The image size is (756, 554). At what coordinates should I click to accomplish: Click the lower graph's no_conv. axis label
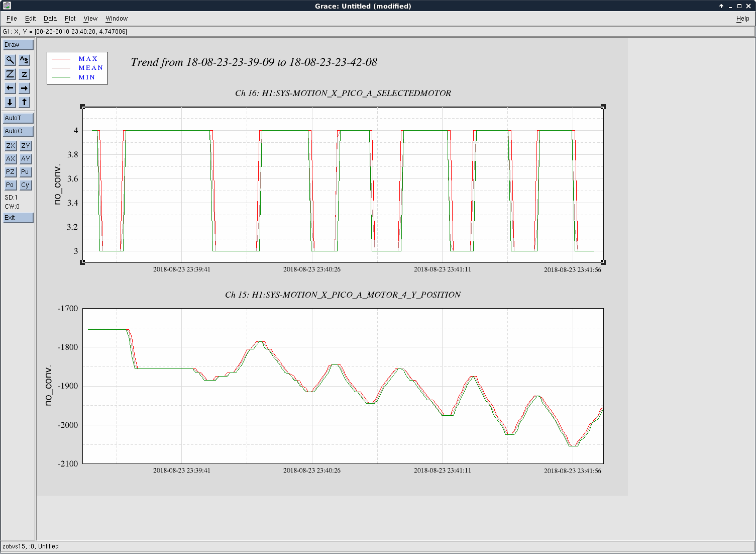(48, 386)
